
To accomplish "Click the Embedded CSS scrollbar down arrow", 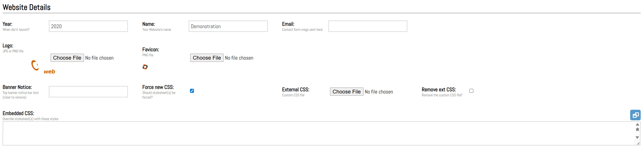I will point(637,137).
